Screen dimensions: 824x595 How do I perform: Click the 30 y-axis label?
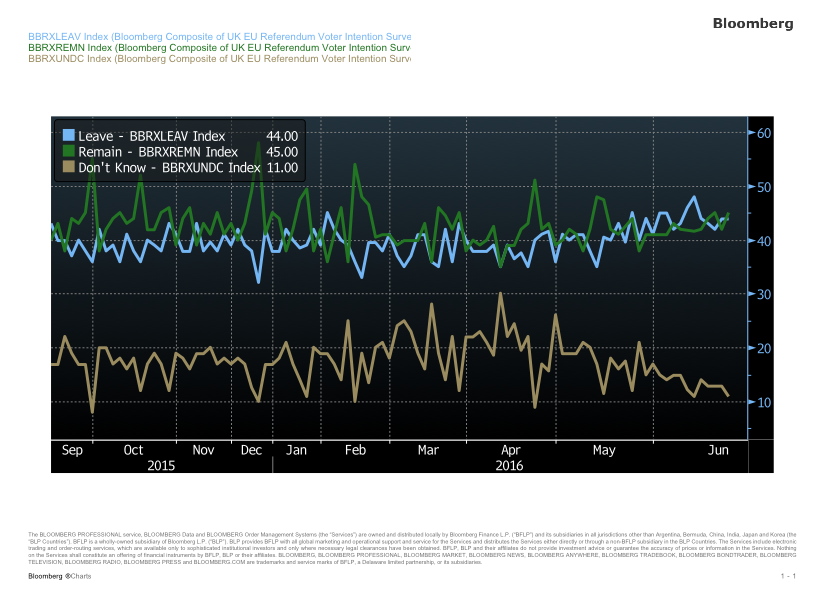click(764, 294)
